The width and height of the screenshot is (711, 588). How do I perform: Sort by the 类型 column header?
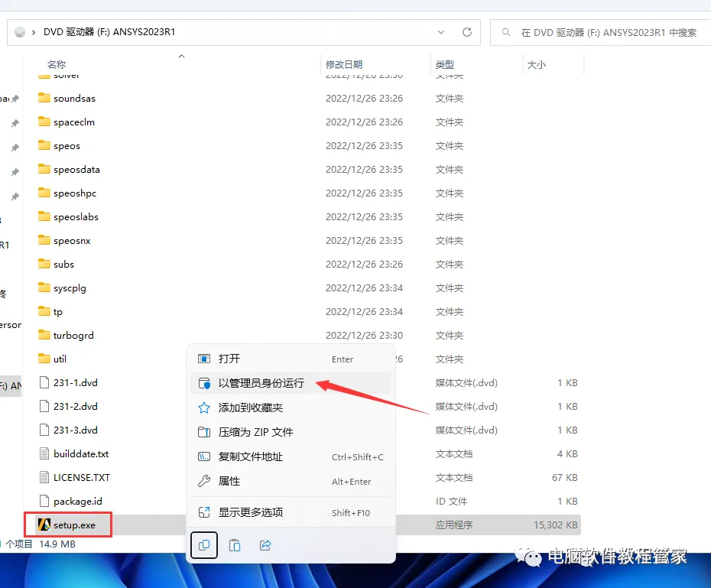(x=444, y=64)
